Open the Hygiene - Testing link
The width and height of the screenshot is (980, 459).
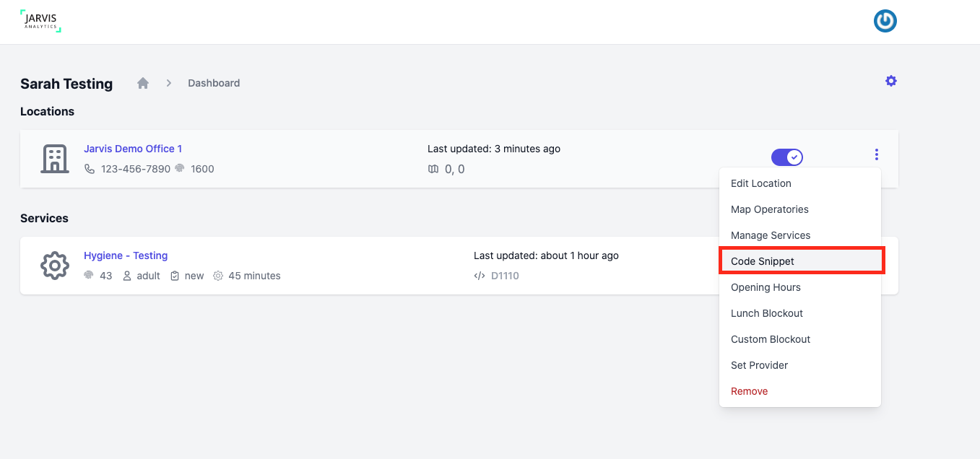126,255
